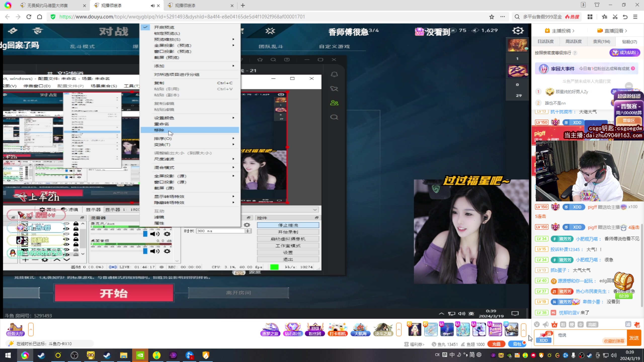Screen dimensions: 644x362
Task: Open a new browser tab
Action: point(243,5)
